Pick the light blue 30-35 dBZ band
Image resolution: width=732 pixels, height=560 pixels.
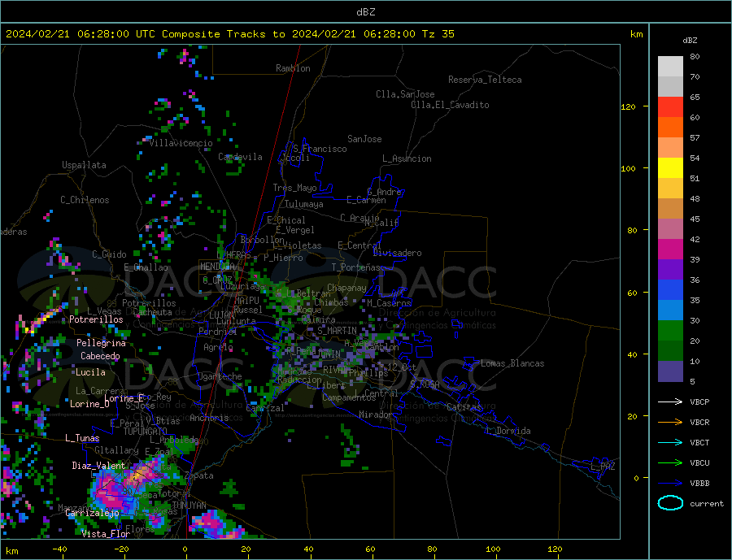tap(670, 310)
